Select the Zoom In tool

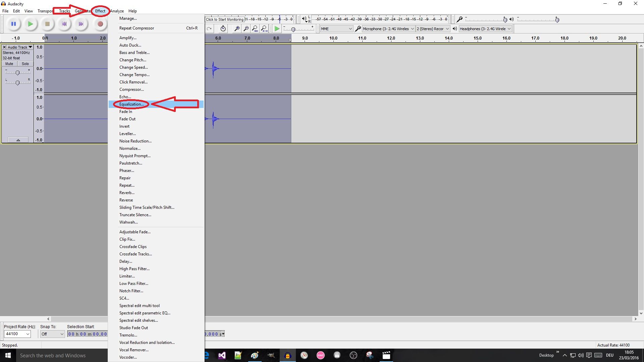click(x=236, y=28)
